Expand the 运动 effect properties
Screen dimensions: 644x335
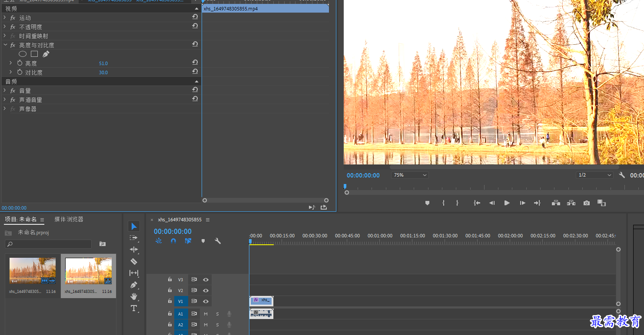[5, 18]
